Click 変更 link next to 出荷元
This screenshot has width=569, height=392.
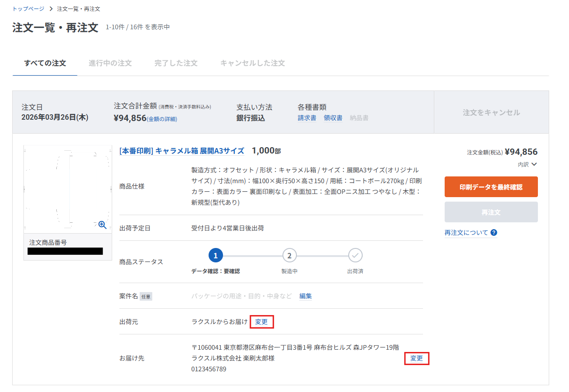pos(261,322)
